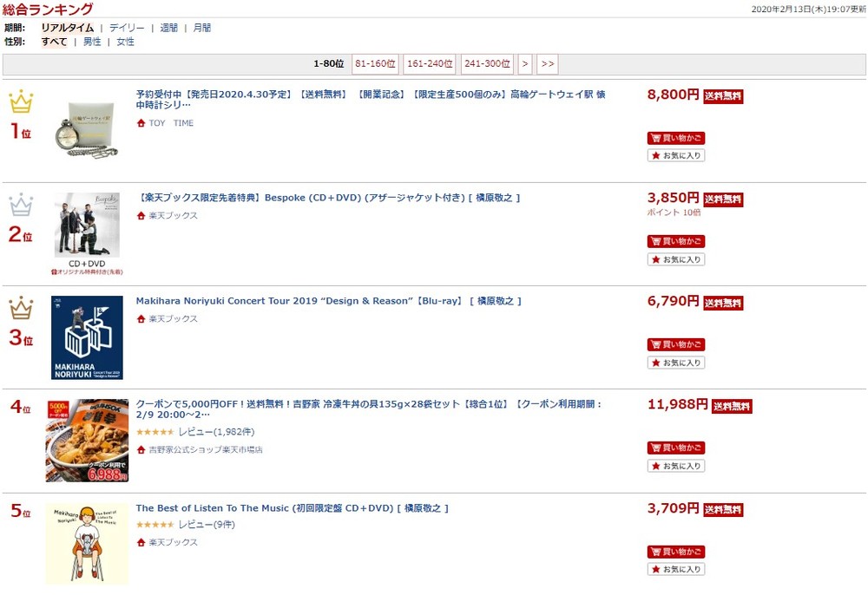Click the gold crown icon for rank 1

[x=21, y=102]
